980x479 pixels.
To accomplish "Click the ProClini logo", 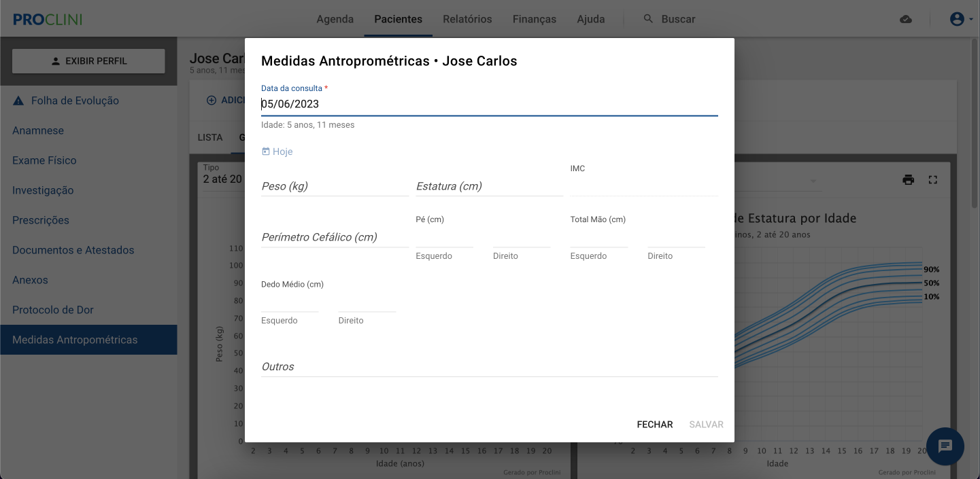I will pyautogui.click(x=48, y=19).
